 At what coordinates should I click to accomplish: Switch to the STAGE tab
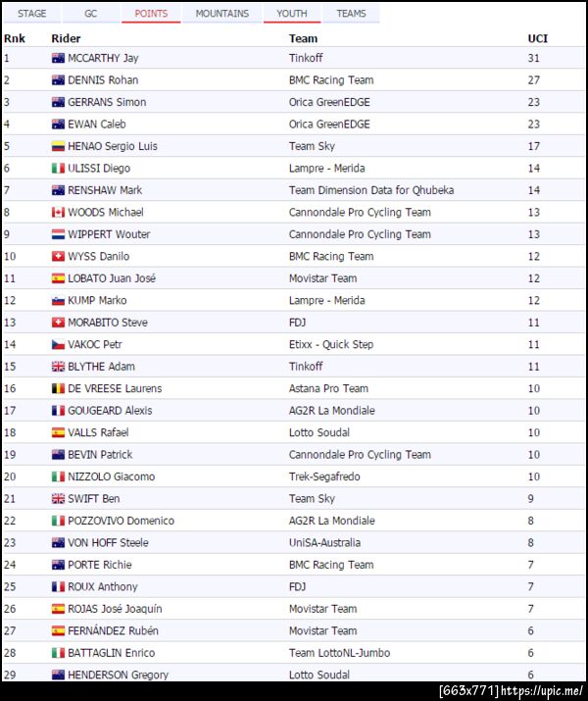[32, 14]
